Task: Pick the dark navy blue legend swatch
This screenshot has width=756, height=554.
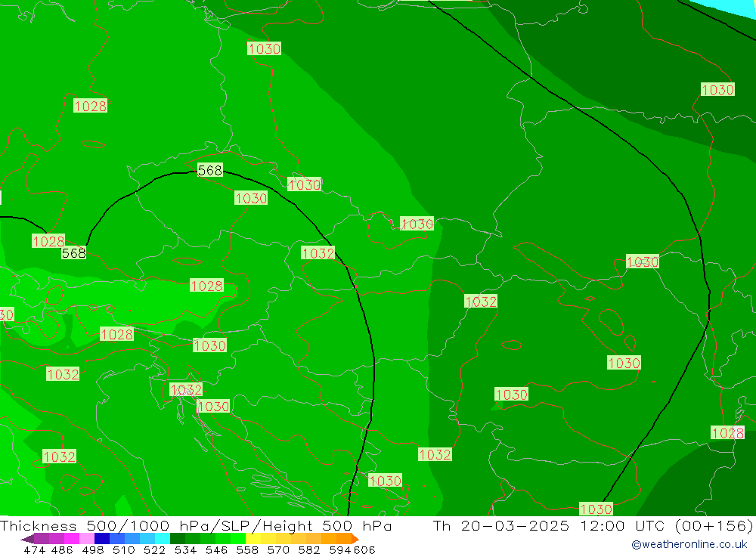Action: point(102,539)
